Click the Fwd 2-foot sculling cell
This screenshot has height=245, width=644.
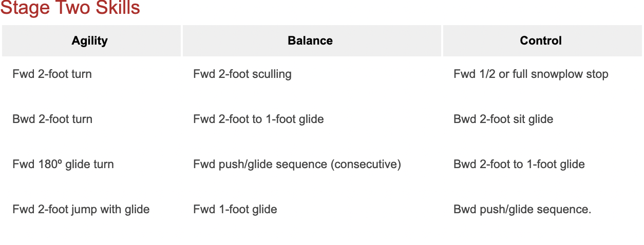(x=242, y=74)
